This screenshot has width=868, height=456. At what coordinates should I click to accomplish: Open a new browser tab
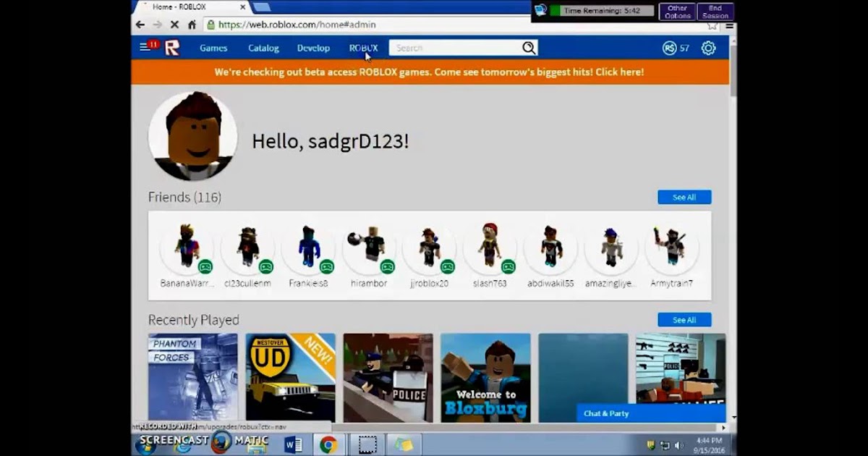tap(261, 7)
